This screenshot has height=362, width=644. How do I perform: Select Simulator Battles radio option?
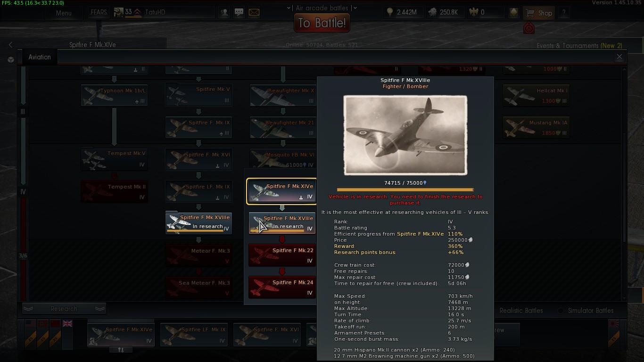click(x=586, y=311)
